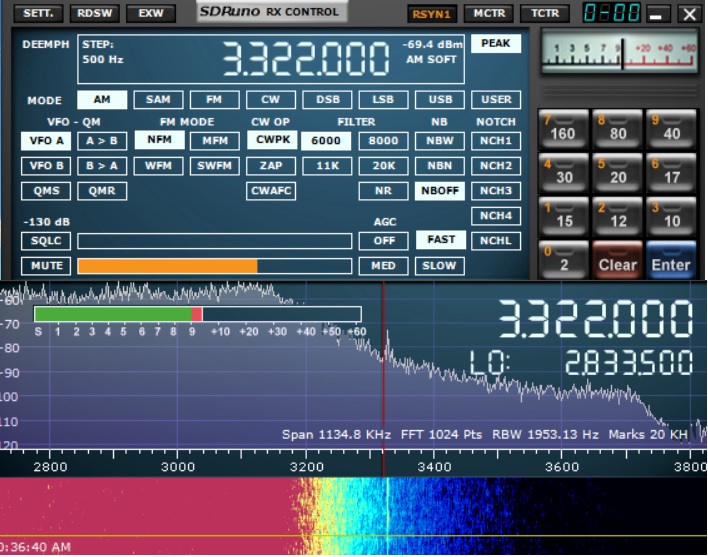Select USB mode
The width and height of the screenshot is (708, 557).
[x=440, y=99]
